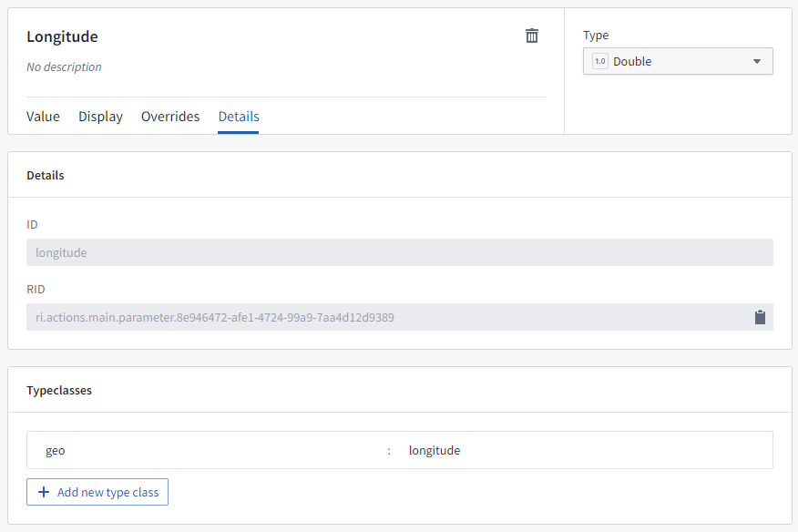This screenshot has width=798, height=532.
Task: Copy the RID using clipboard icon
Action: 760,317
